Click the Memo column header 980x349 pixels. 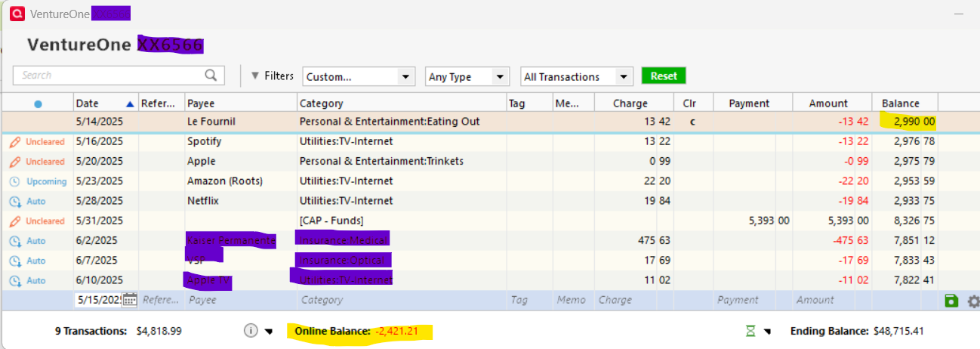573,103
